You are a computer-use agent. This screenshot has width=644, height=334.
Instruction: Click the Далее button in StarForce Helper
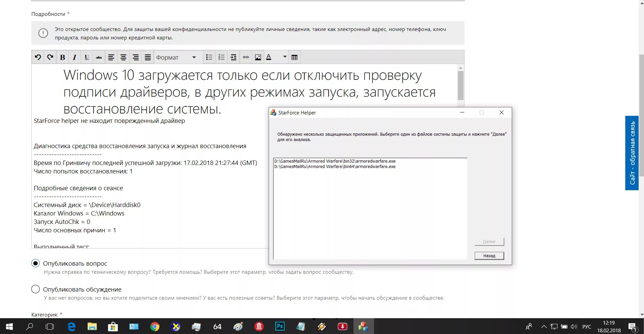tap(489, 242)
